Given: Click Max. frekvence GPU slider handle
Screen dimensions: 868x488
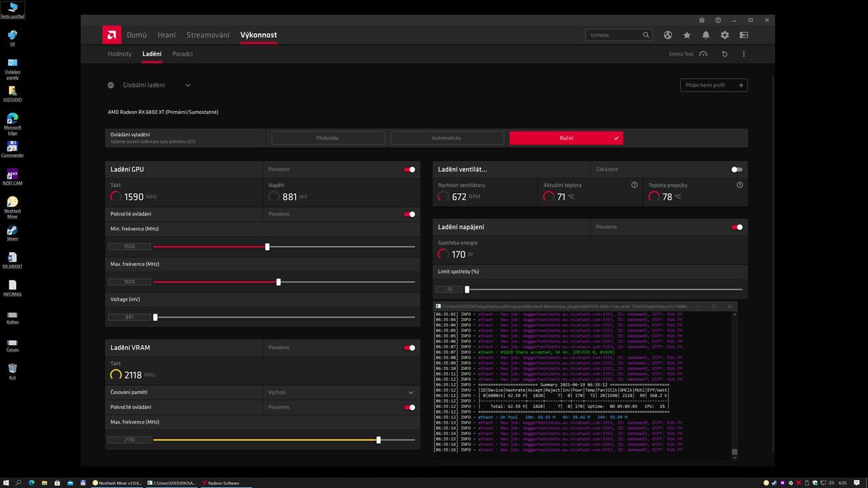Looking at the screenshot, I should [x=279, y=282].
